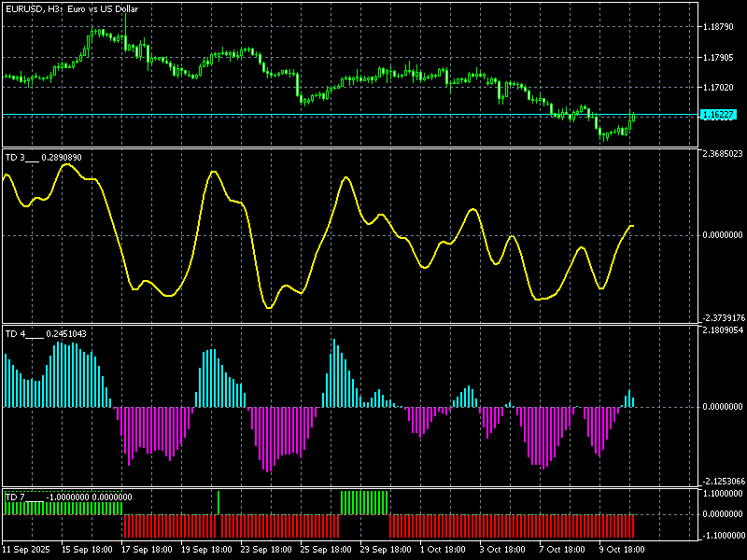Screen dimensions: 747x560
Task: Click the 0.0000000 level of TD 3 panel
Action: pos(723,235)
